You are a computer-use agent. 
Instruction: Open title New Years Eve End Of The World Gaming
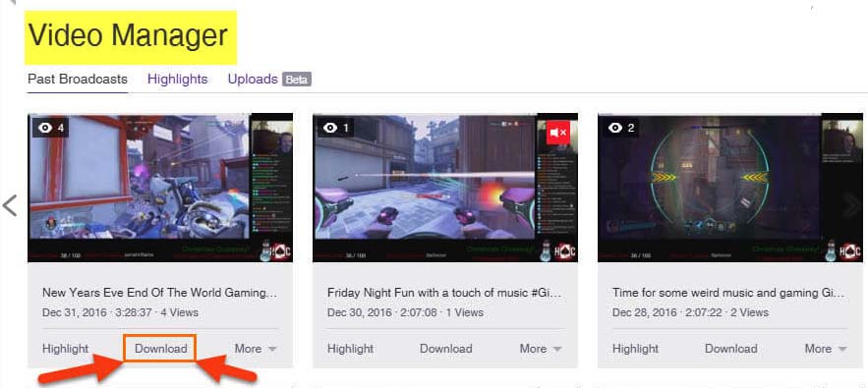[x=159, y=293]
